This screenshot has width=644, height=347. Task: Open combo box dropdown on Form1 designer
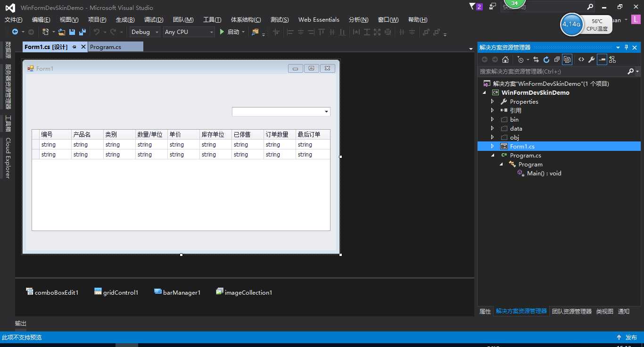coord(326,112)
